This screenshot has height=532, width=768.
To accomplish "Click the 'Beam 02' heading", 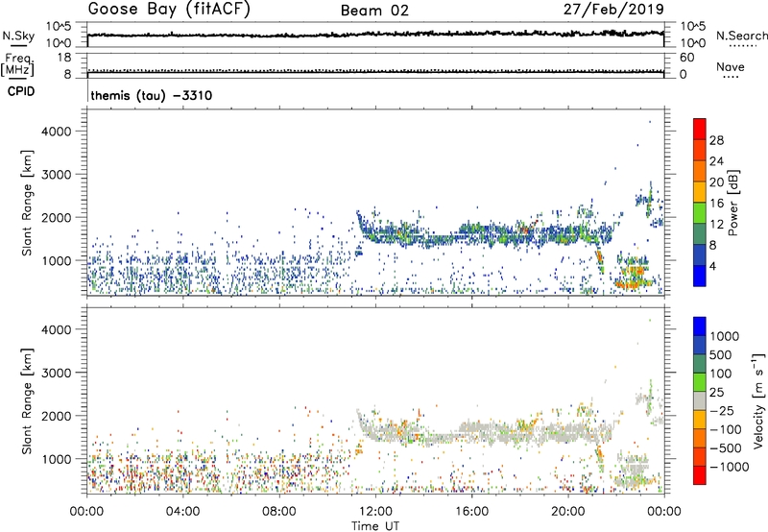I will click(x=374, y=11).
